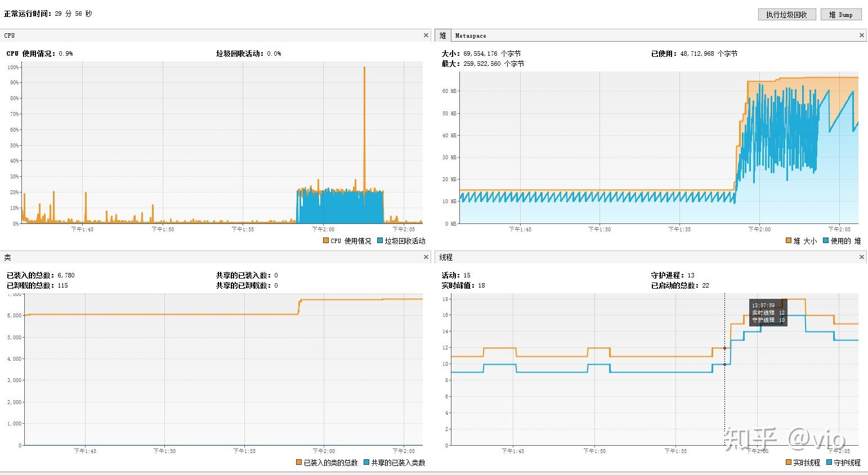Close the 堆 Metaspace panel
The width and height of the screenshot is (868, 475).
click(x=861, y=35)
